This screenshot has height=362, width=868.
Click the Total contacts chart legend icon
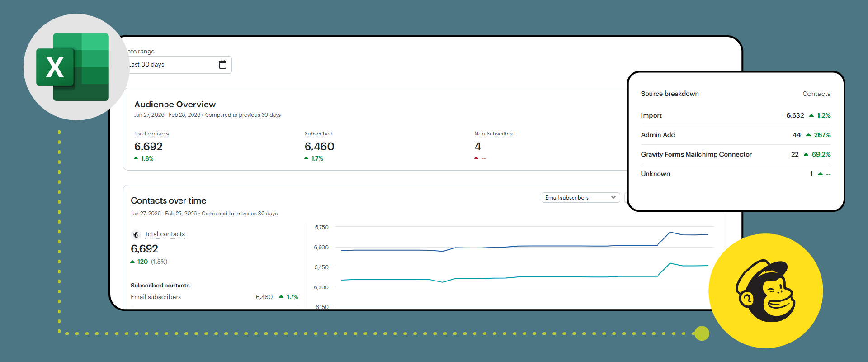coord(136,234)
